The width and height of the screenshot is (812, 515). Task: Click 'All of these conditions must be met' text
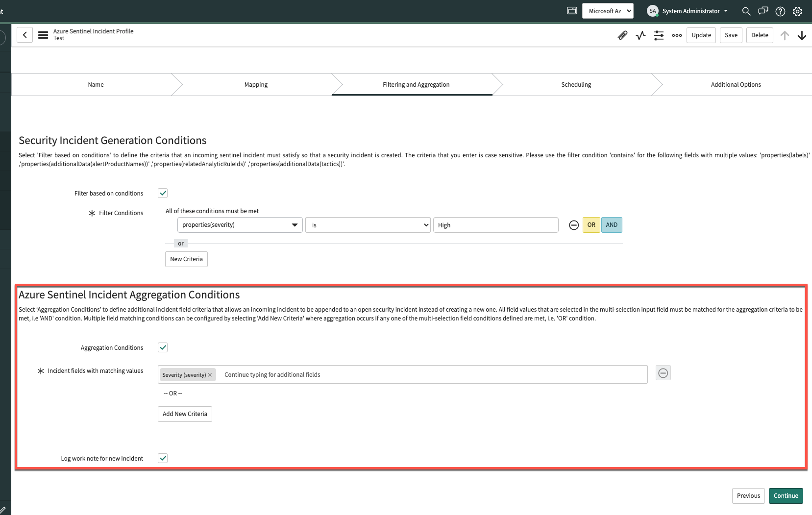212,211
